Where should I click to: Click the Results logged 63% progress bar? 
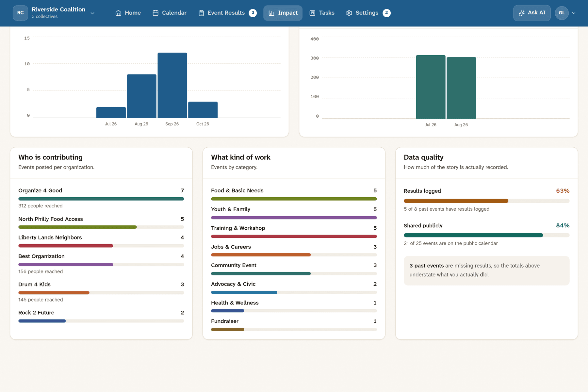487,201
